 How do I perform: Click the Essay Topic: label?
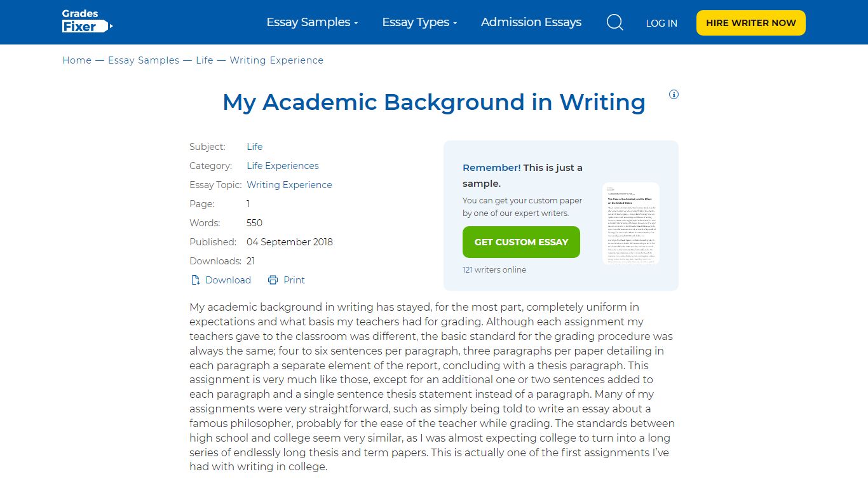(x=215, y=185)
